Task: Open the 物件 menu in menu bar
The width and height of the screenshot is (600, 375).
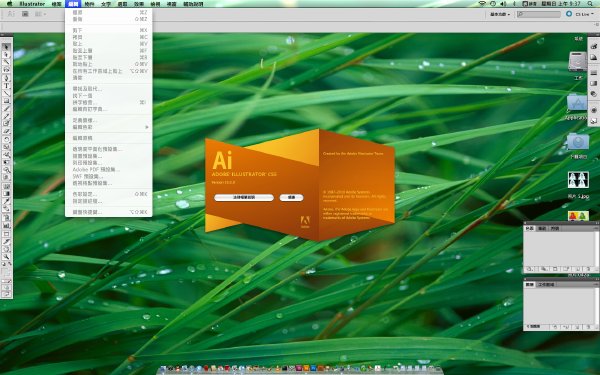Action: point(89,4)
